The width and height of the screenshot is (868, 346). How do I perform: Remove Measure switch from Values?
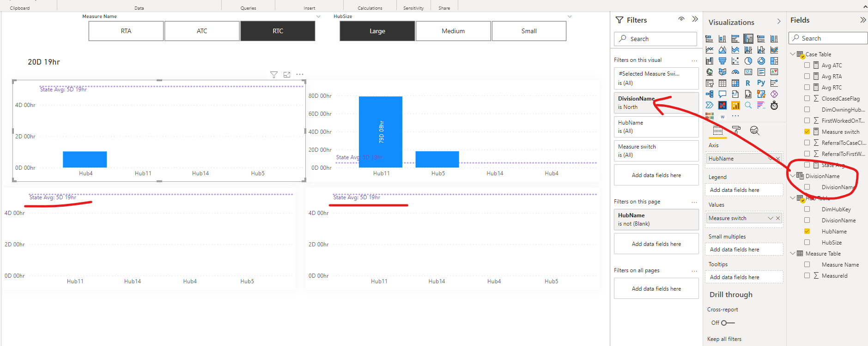(x=778, y=218)
